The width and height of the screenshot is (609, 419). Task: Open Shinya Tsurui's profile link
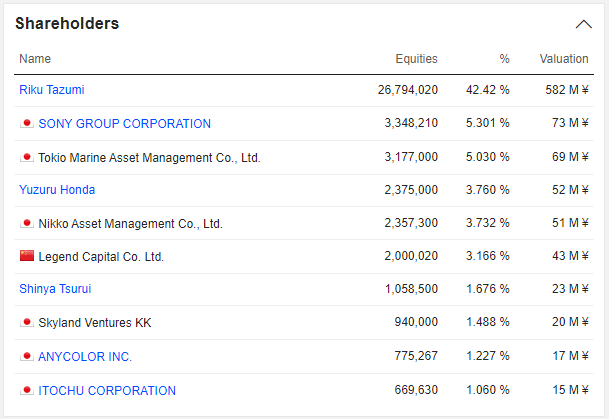point(55,290)
